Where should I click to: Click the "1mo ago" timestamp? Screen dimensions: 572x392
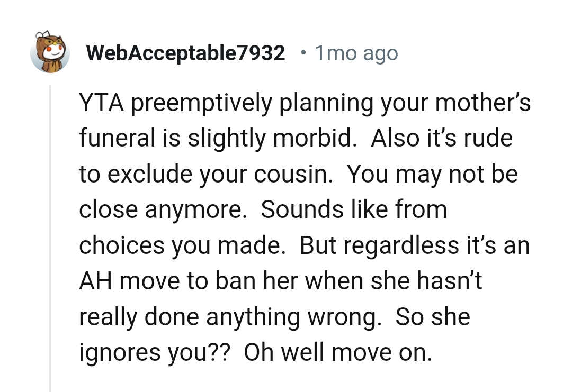point(356,53)
